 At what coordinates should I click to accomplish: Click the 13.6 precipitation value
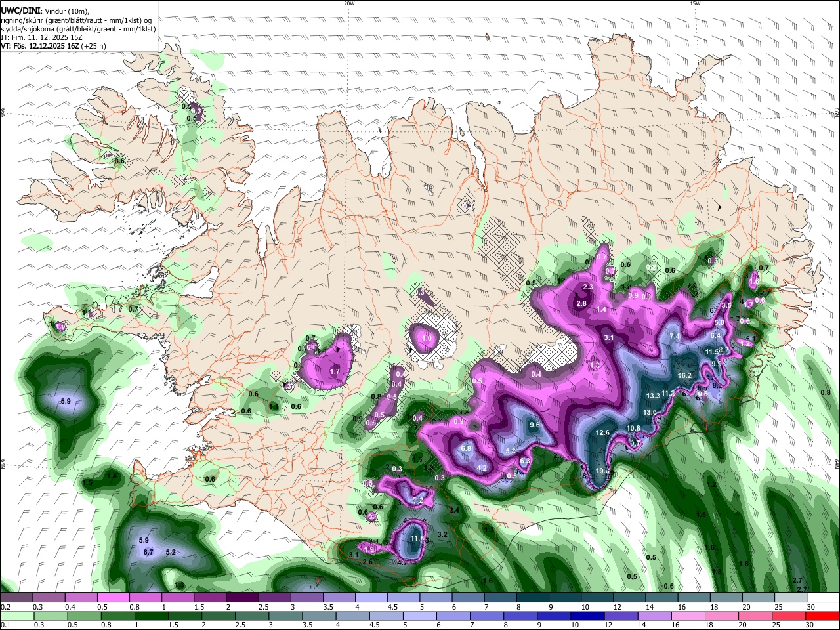[x=650, y=412]
